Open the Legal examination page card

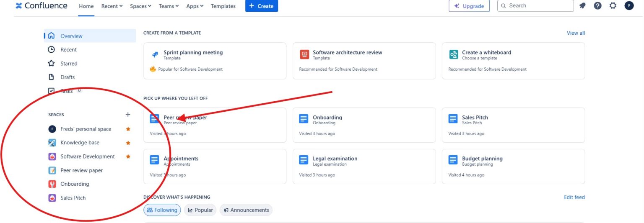pos(364,167)
